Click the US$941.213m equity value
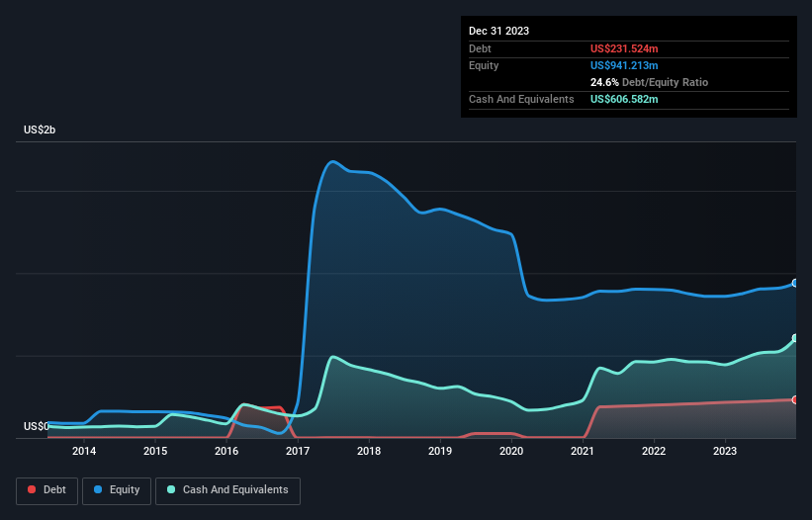812x520 pixels. click(x=624, y=65)
